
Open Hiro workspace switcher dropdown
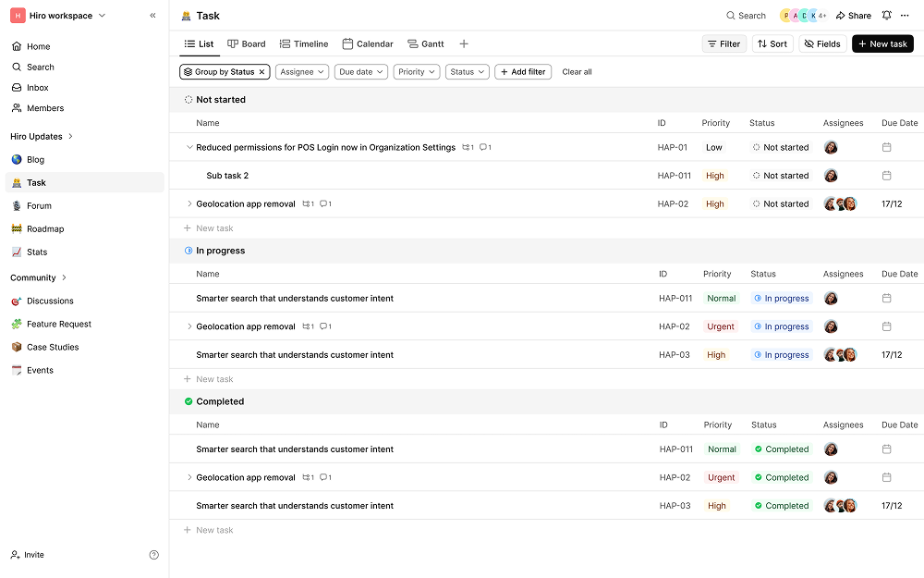point(58,16)
